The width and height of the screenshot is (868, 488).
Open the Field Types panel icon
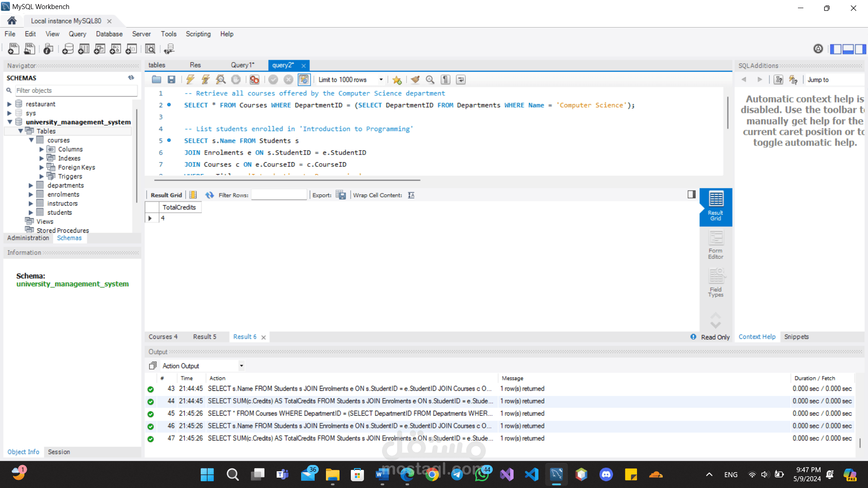click(x=715, y=283)
